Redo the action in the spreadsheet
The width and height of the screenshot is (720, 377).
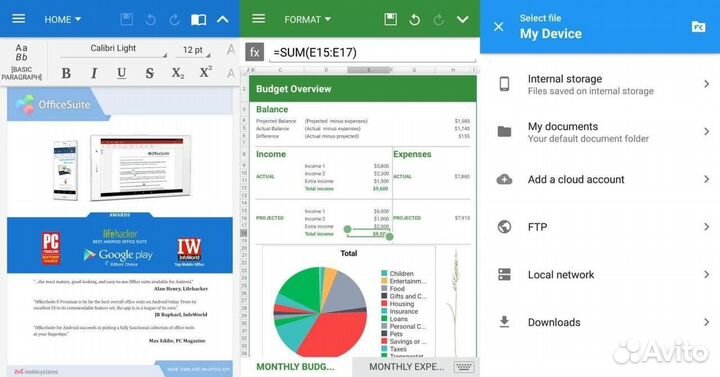pyautogui.click(x=439, y=19)
